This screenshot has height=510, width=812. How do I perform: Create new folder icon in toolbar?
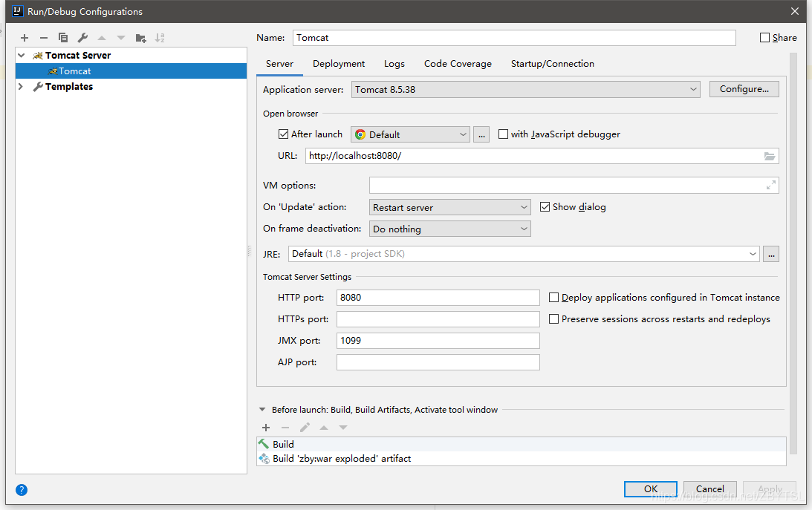(x=140, y=38)
